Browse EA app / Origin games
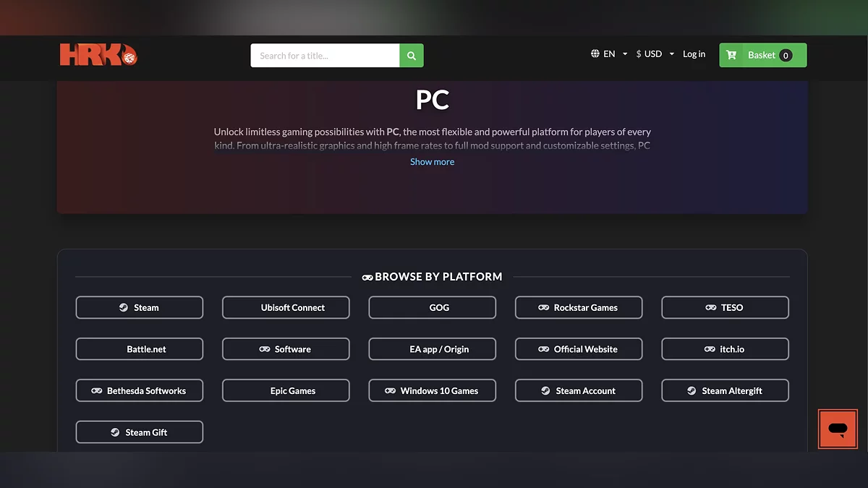 click(433, 349)
